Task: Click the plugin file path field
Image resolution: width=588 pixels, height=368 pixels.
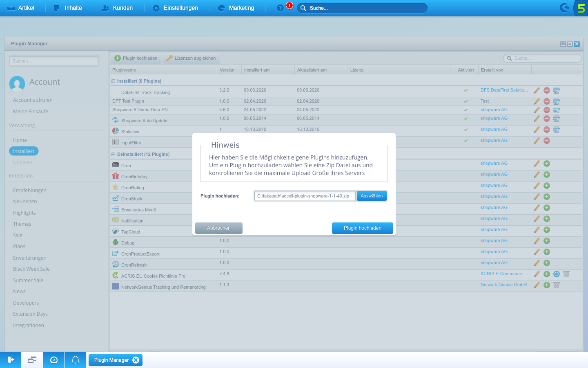Action: tap(305, 196)
